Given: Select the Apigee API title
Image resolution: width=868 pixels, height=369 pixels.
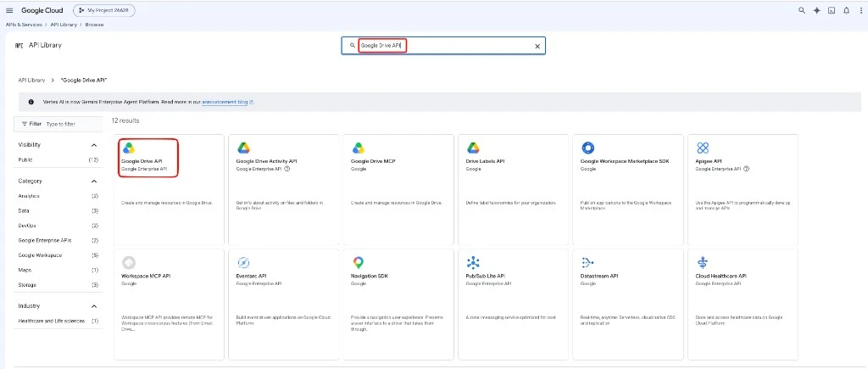Looking at the screenshot, I should (709, 161).
